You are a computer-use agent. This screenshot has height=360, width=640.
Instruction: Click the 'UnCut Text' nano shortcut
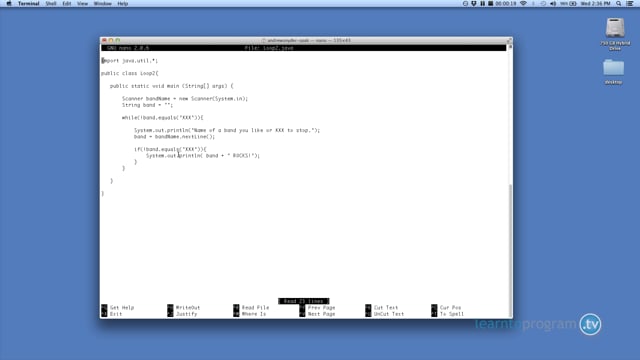384,314
